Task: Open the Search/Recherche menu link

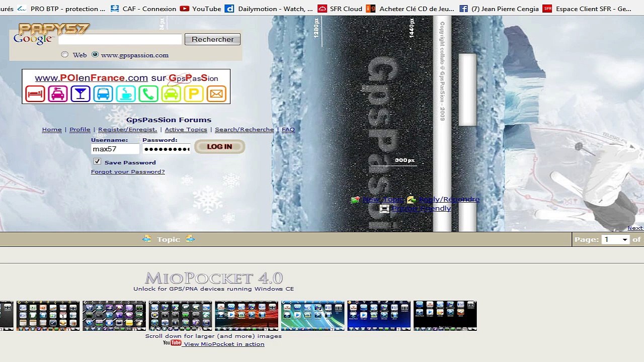Action: coord(245,129)
